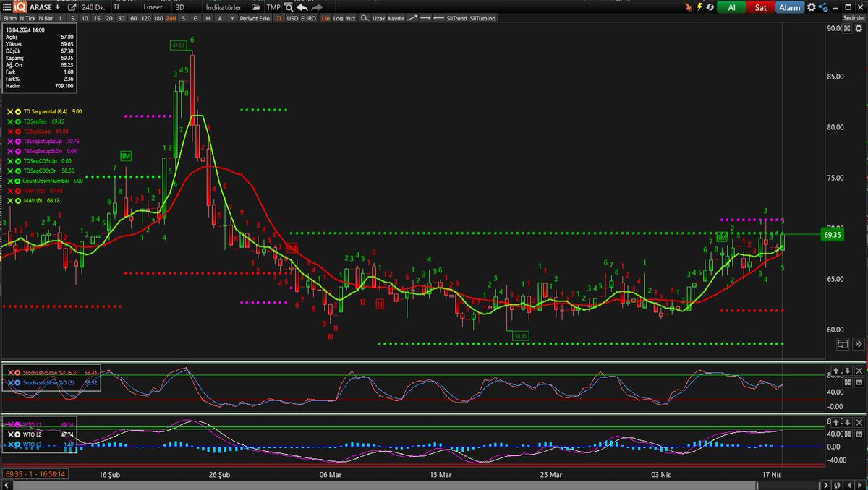The image size is (868, 490).
Task: Click the Periyot Ekle button
Action: (x=255, y=18)
